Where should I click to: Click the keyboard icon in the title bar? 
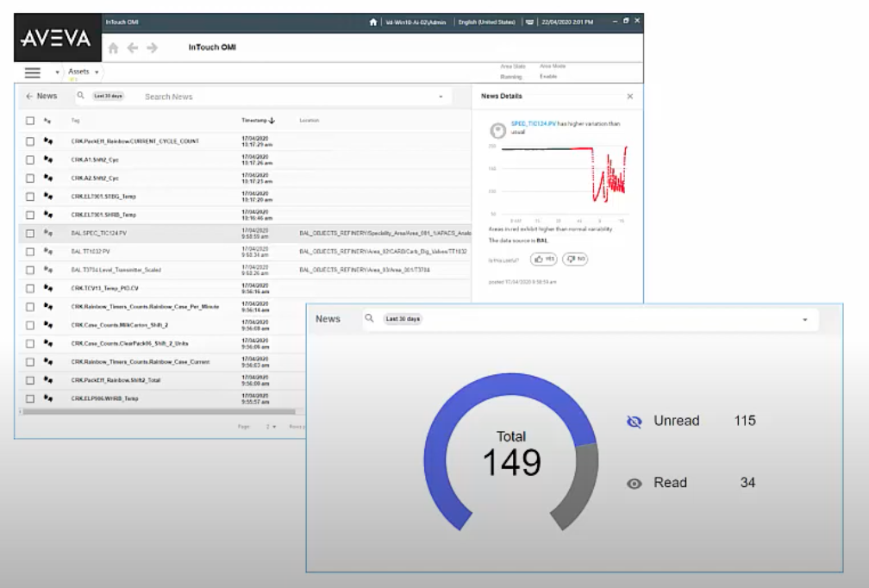[529, 22]
